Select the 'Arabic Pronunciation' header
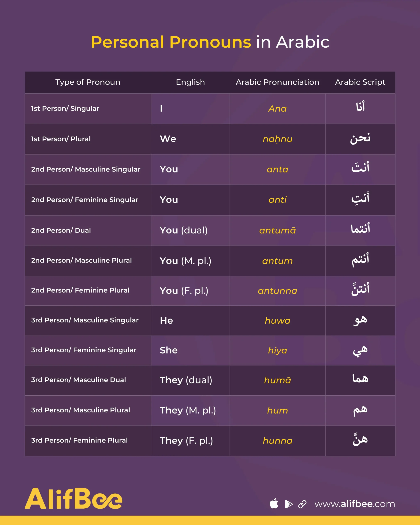 click(277, 82)
